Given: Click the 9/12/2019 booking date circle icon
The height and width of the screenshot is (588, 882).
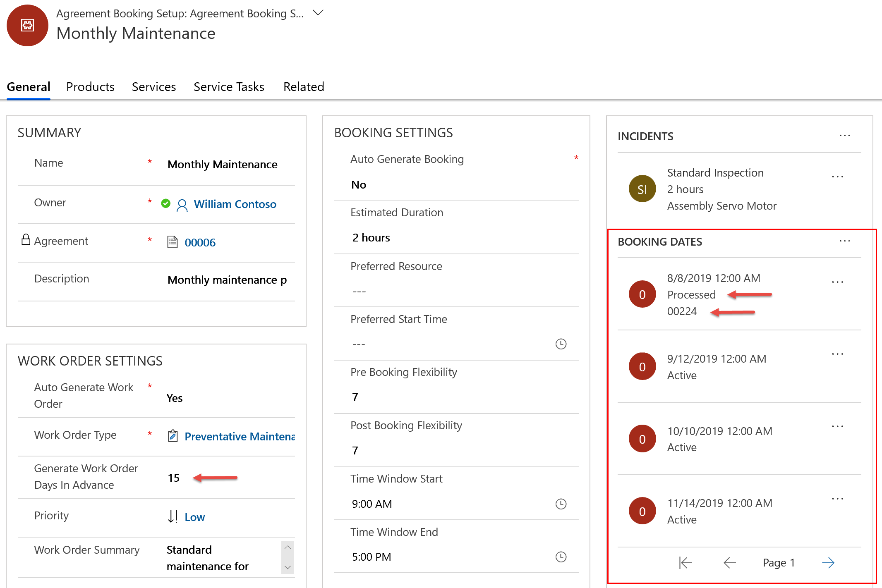Looking at the screenshot, I should 642,366.
